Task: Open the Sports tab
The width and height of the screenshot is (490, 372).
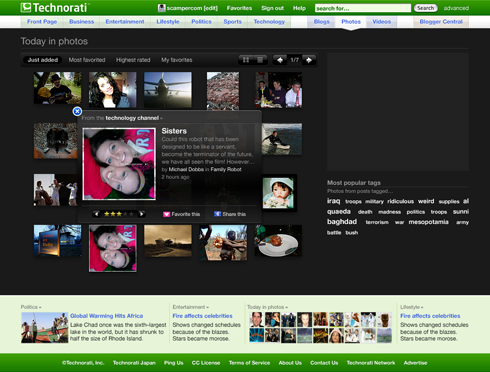Action: (233, 22)
